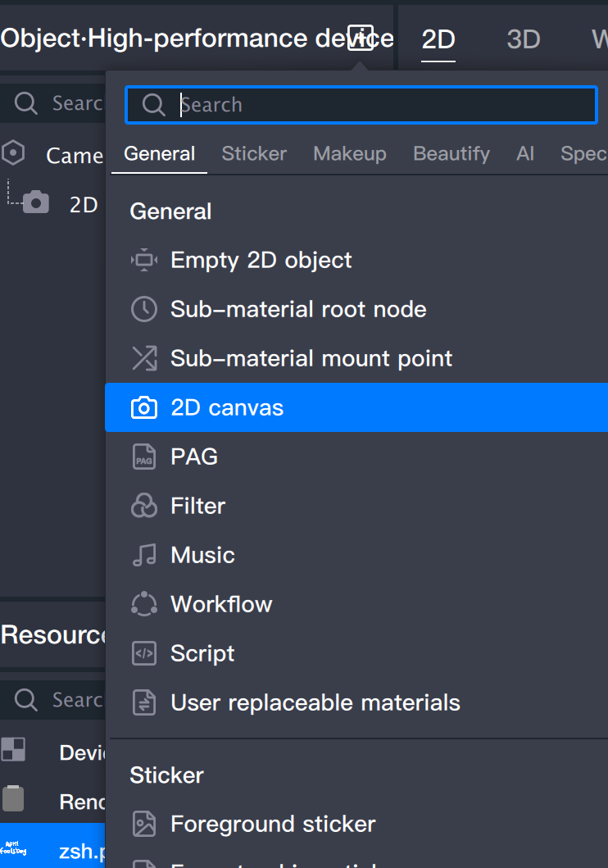Click the PAG file icon
The width and height of the screenshot is (608, 868).
[144, 457]
